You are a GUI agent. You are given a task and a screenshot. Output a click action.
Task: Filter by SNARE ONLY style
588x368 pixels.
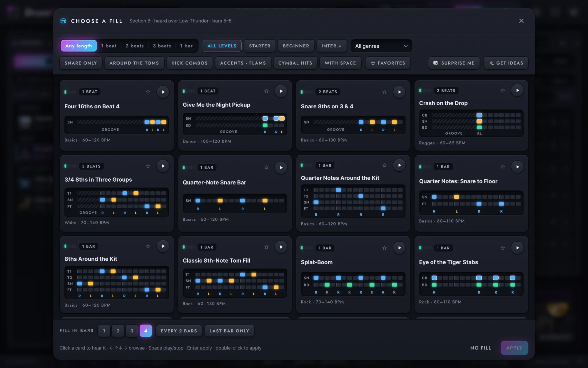[81, 63]
